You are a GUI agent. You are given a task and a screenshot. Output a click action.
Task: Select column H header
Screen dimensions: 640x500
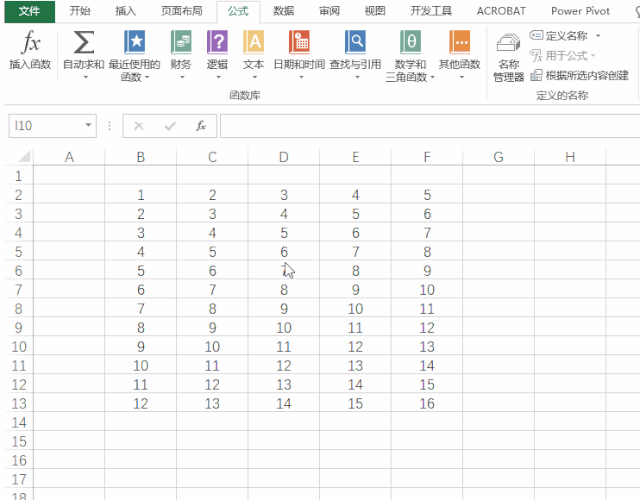[x=570, y=157]
